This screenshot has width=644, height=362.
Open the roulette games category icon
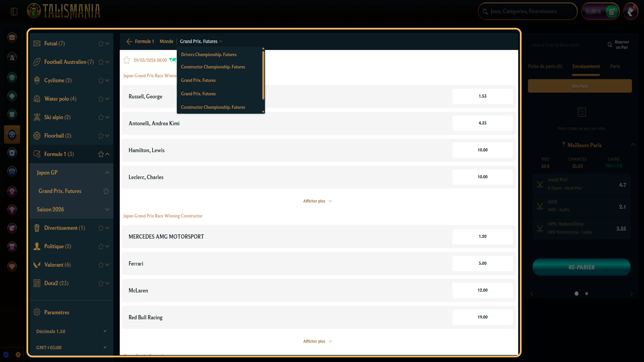pos(12,77)
